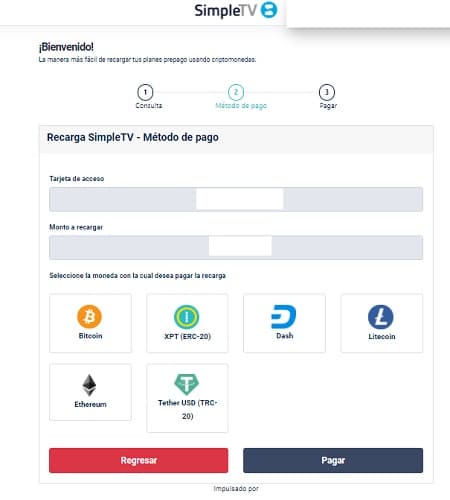Click the SimpleTV logo icon

tap(269, 10)
